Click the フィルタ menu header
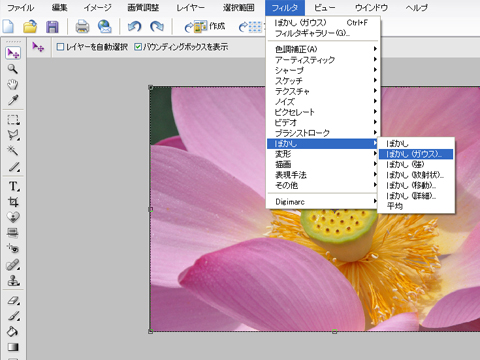The image size is (480, 360). click(285, 8)
